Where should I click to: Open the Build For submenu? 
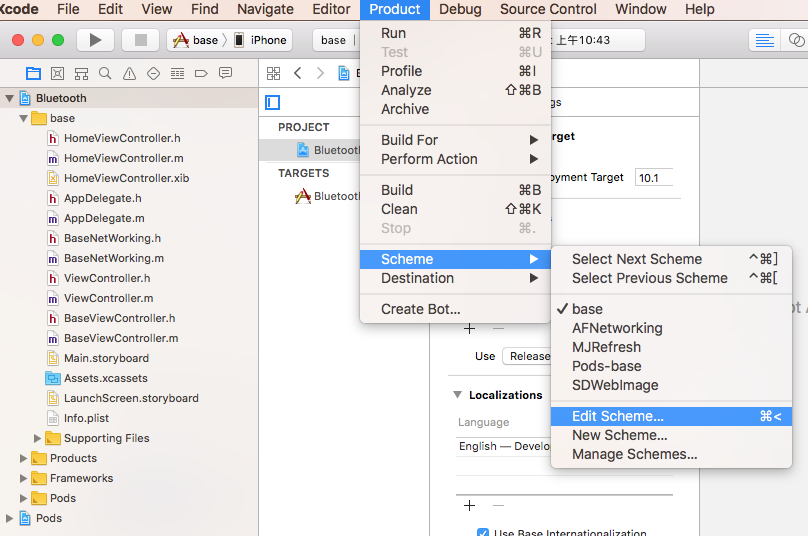[456, 140]
